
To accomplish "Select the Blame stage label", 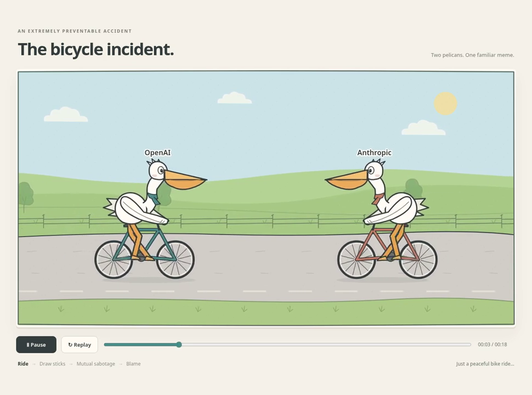I will (133, 364).
